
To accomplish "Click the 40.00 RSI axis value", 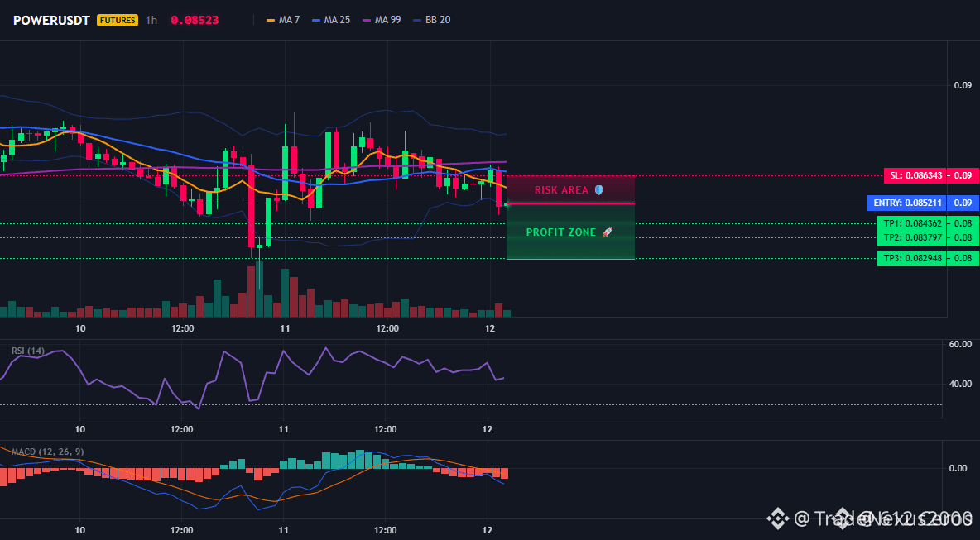I will pyautogui.click(x=960, y=384).
